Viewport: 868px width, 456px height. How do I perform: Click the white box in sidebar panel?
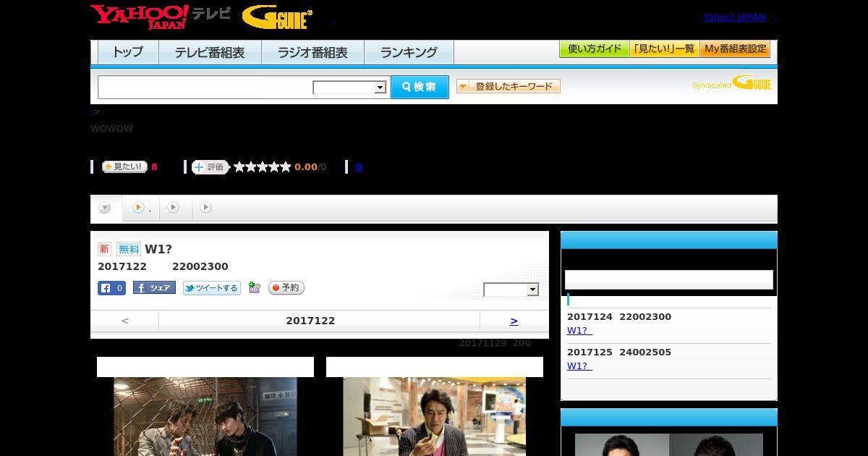click(669, 280)
